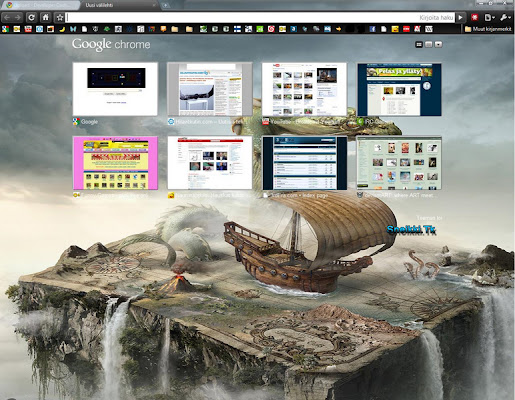
Task: Switch to list view of most visited
Action: 429,44
